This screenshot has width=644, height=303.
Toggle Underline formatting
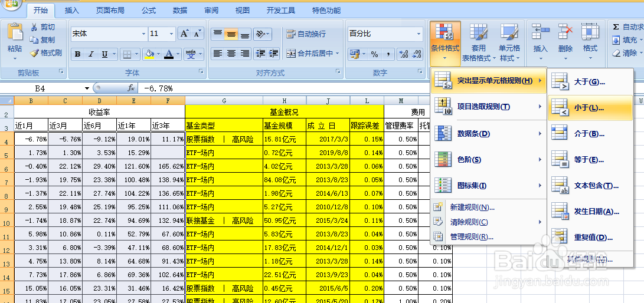coord(104,54)
